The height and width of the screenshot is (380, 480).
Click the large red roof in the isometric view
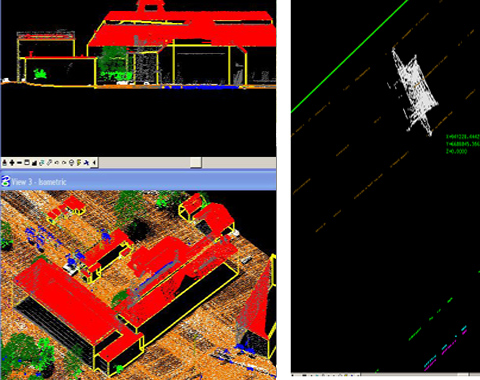(x=67, y=298)
